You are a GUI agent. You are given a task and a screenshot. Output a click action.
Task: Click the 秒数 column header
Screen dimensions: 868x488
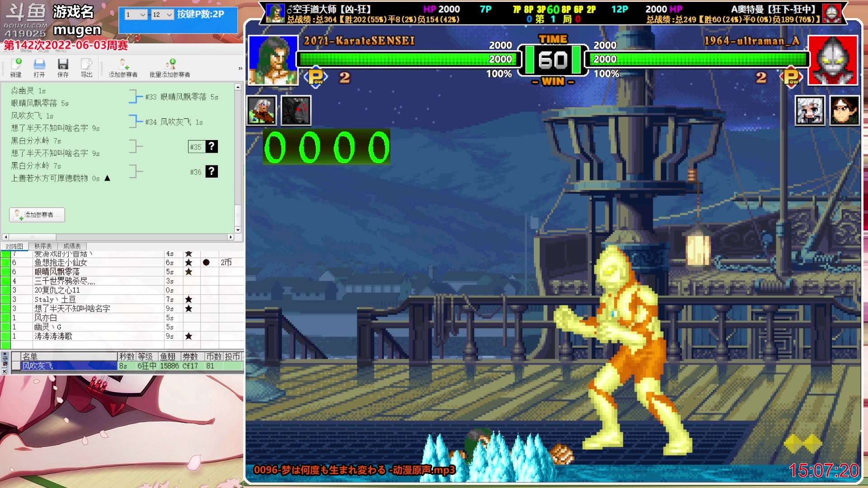[127, 357]
